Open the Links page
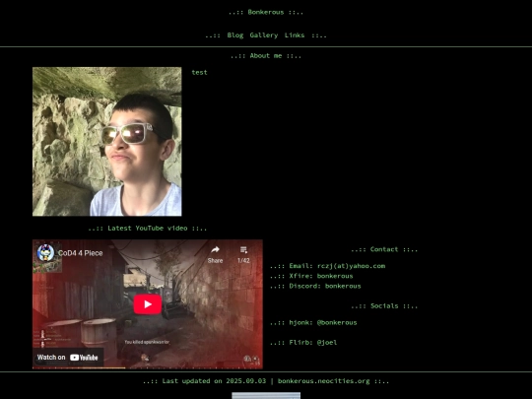 pos(295,35)
